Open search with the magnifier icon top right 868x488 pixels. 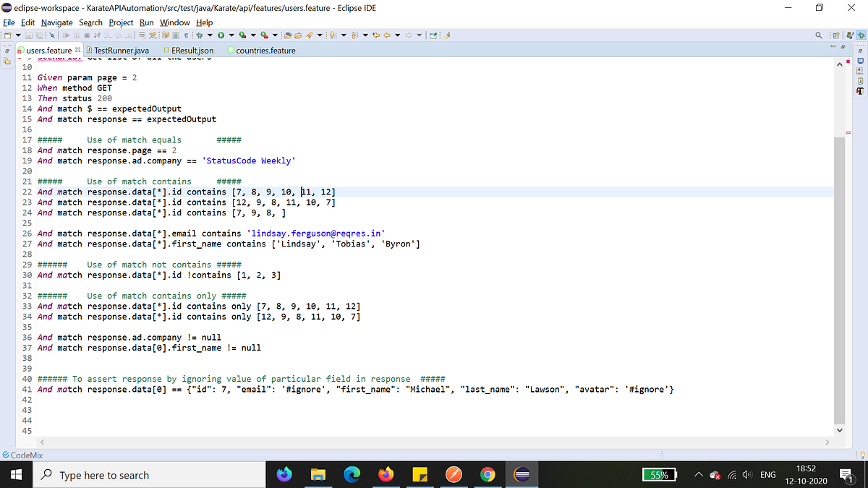(818, 35)
